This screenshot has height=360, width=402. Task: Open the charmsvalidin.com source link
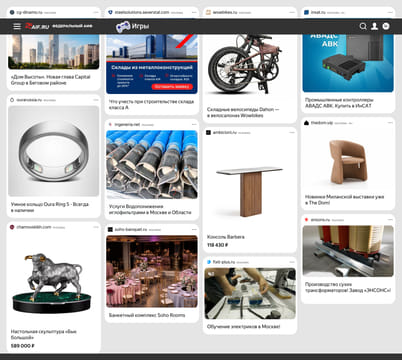(34, 227)
